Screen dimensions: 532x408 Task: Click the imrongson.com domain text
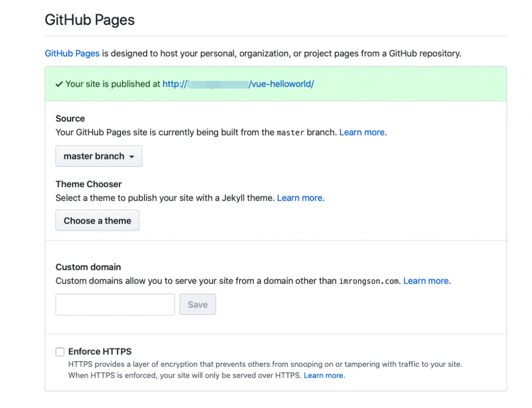pos(369,281)
